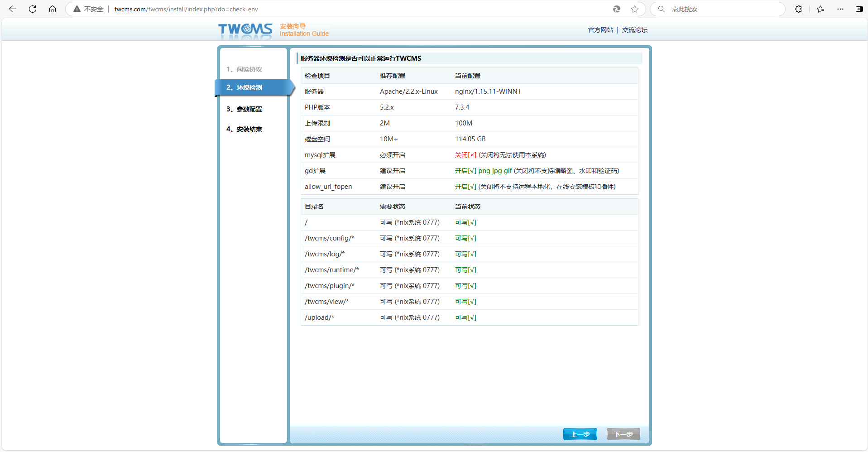The image size is (868, 452).
Task: Click the 上一步 button
Action: click(580, 434)
